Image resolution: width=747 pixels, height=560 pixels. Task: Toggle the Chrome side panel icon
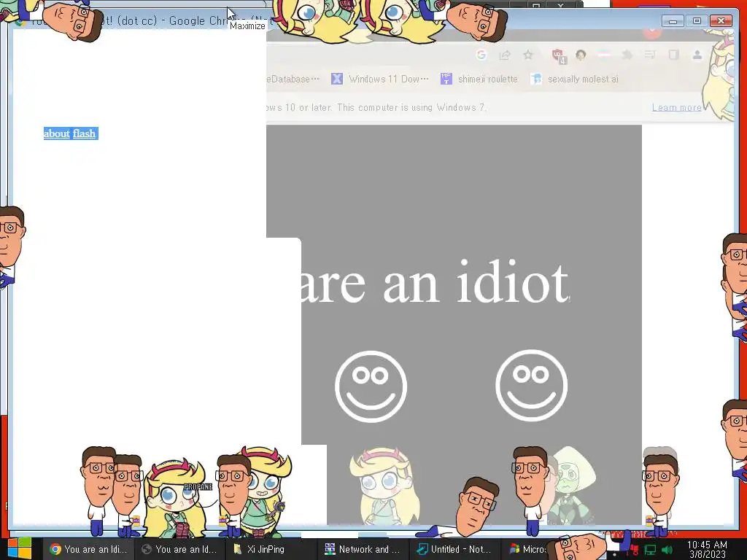point(673,55)
